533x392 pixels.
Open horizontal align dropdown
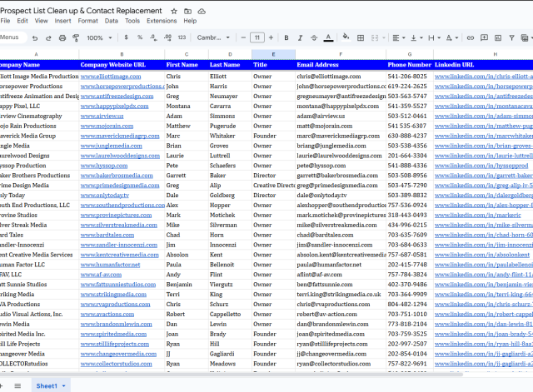[x=399, y=37]
